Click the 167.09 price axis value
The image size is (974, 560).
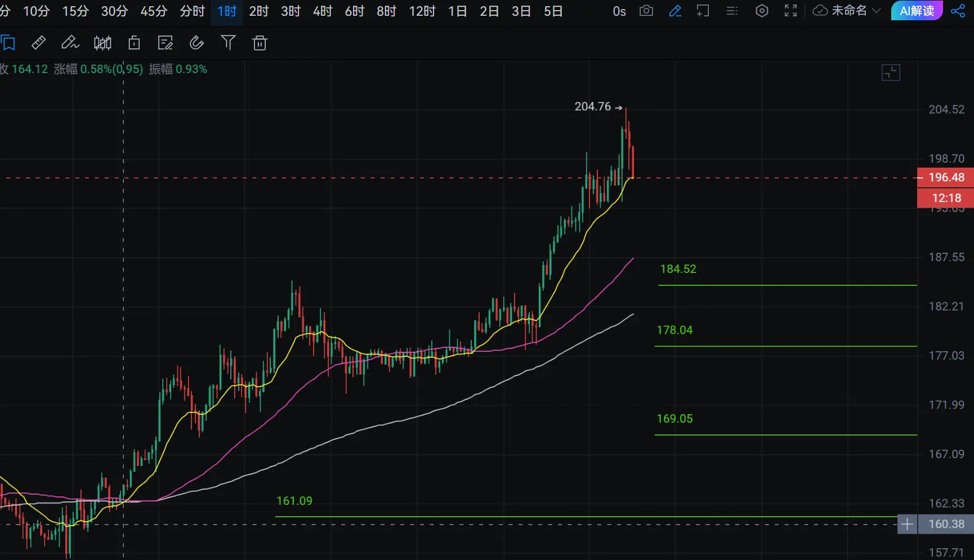click(x=946, y=454)
